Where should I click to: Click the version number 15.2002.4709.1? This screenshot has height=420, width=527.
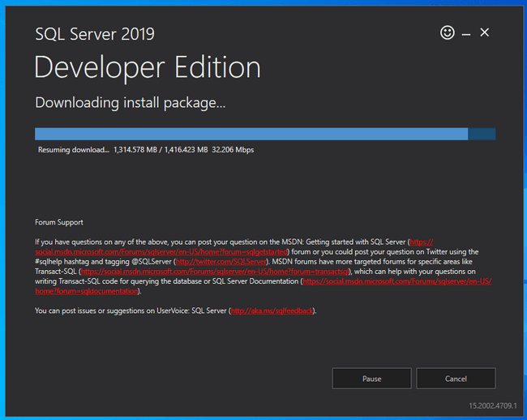point(492,405)
